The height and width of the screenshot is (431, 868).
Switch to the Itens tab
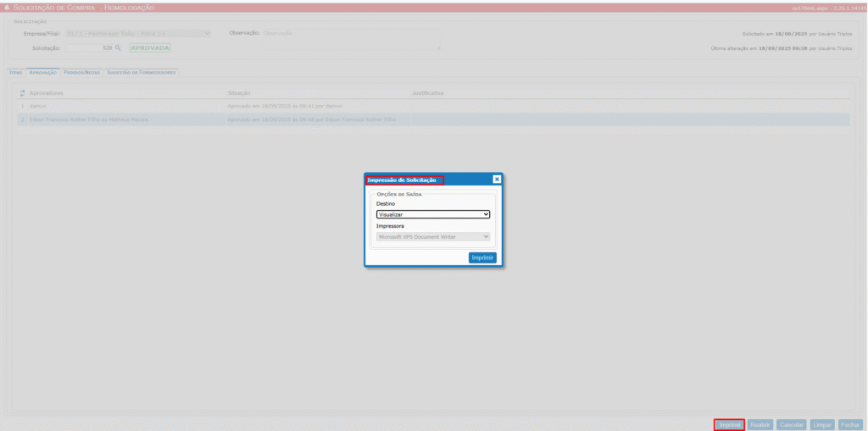(x=15, y=73)
